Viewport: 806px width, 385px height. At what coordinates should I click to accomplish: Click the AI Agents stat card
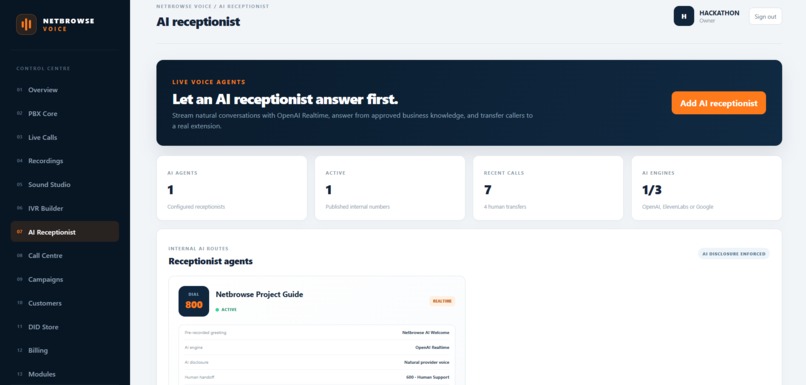tap(232, 188)
